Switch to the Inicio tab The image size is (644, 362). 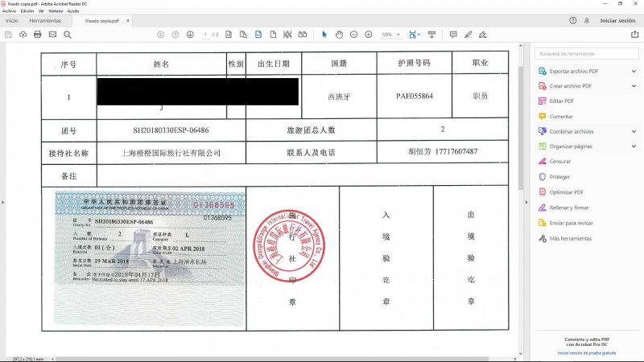coord(11,21)
